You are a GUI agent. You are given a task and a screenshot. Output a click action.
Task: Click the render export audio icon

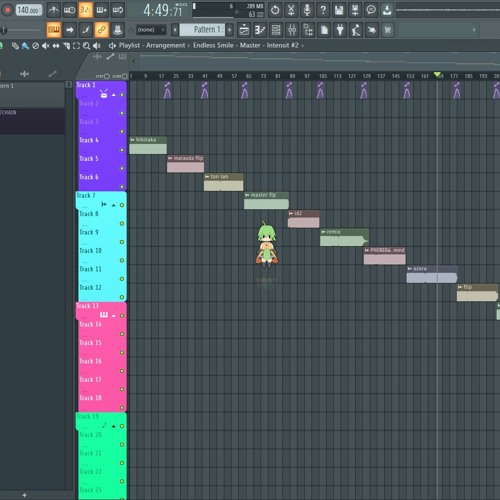(355, 10)
